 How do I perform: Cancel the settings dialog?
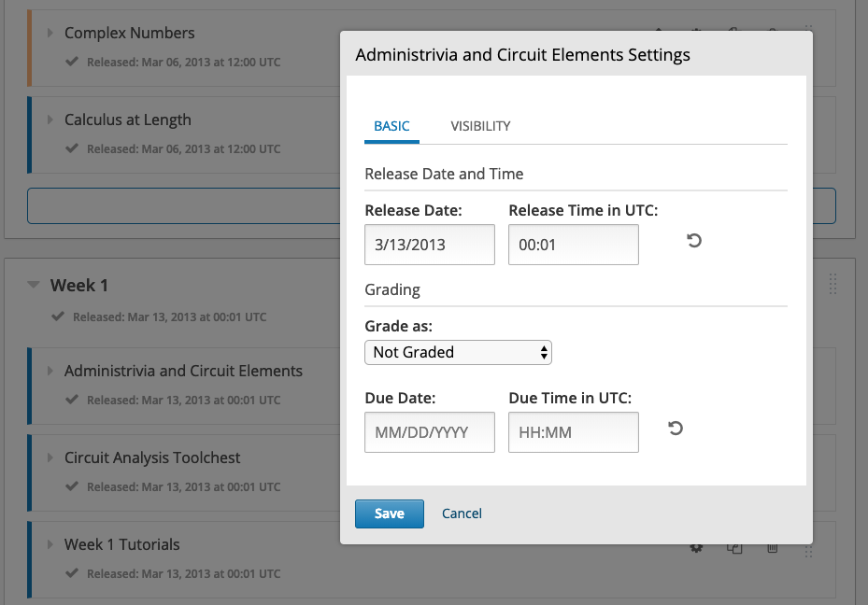pyautogui.click(x=462, y=514)
